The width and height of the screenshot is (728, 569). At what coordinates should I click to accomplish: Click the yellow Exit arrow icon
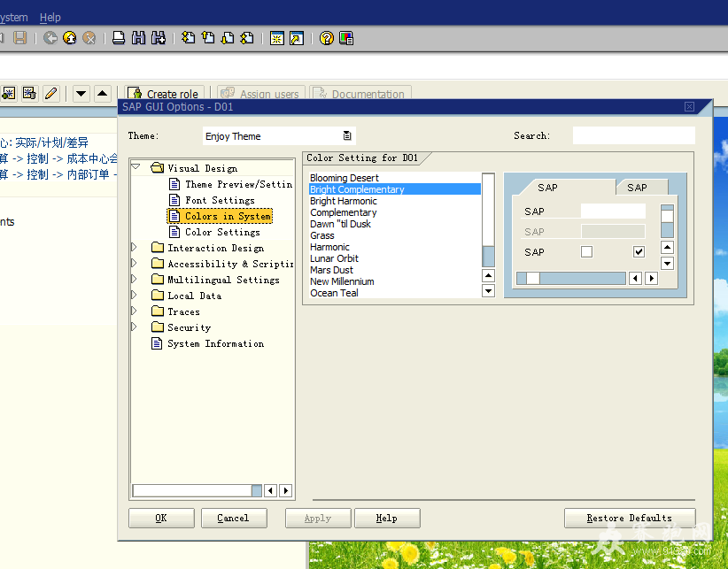coord(70,37)
